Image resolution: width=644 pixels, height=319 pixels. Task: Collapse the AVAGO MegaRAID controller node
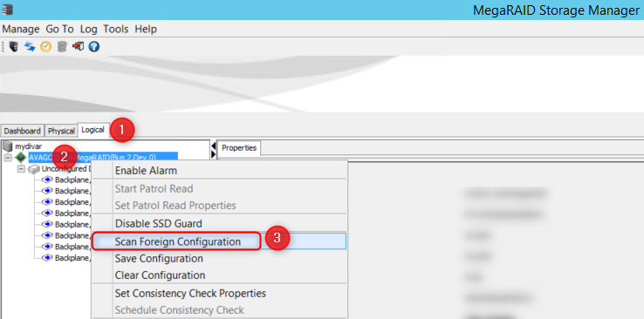pos(7,158)
